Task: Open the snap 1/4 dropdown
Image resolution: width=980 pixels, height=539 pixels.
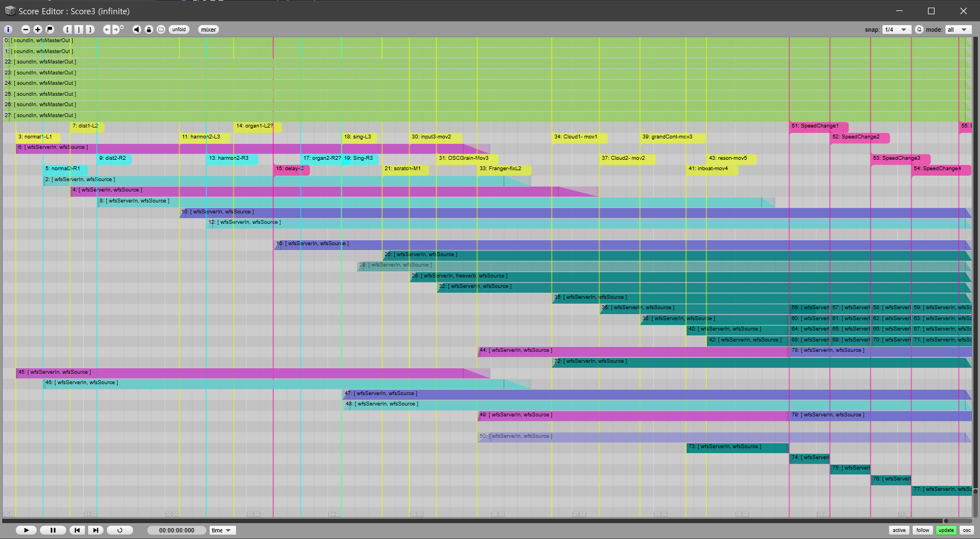Action: tap(896, 30)
